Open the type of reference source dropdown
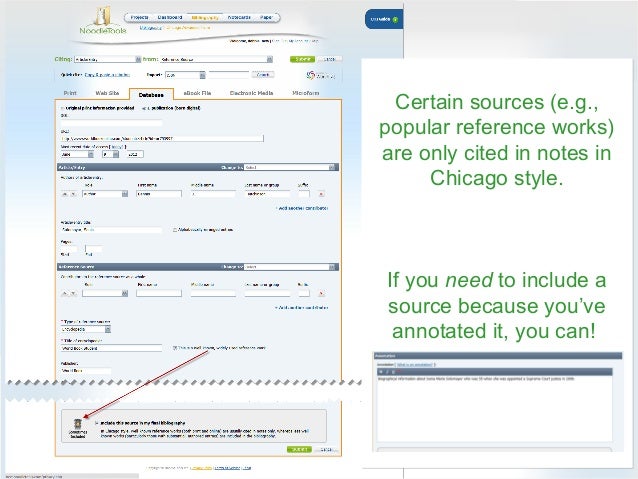 tap(86, 329)
